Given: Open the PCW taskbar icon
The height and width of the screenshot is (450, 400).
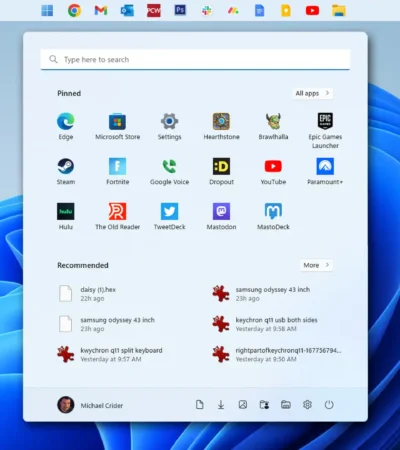Looking at the screenshot, I should point(154,10).
